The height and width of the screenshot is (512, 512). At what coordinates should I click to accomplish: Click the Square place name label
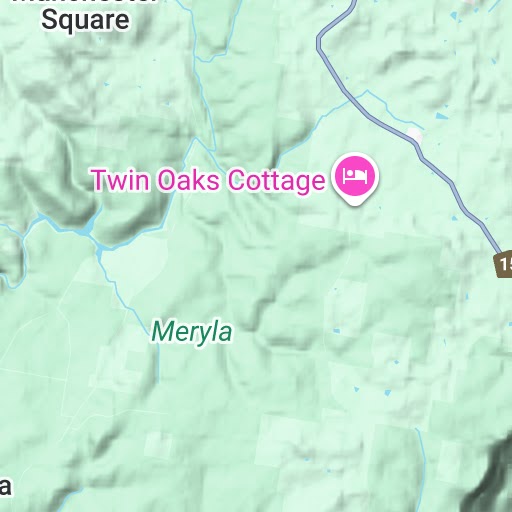tap(85, 20)
